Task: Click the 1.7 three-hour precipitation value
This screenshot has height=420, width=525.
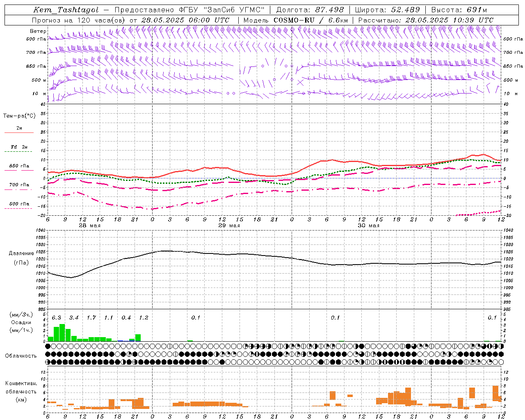Action: click(91, 318)
